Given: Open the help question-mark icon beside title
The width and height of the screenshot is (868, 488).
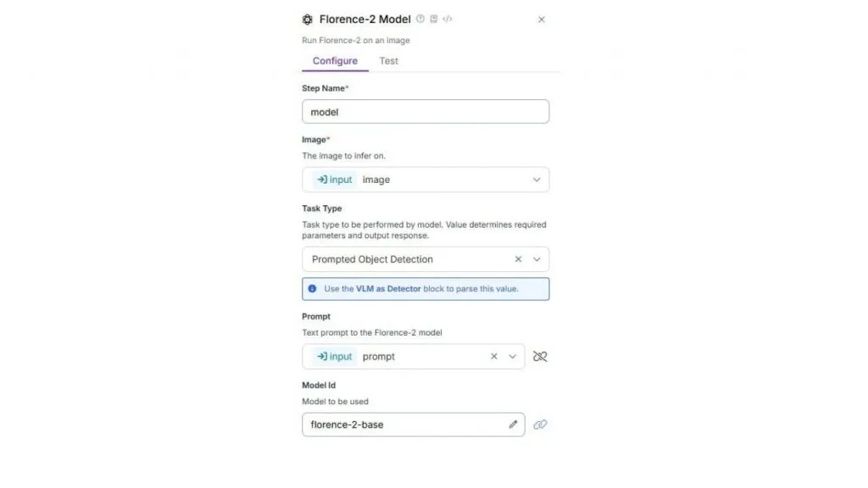Looking at the screenshot, I should [x=420, y=19].
